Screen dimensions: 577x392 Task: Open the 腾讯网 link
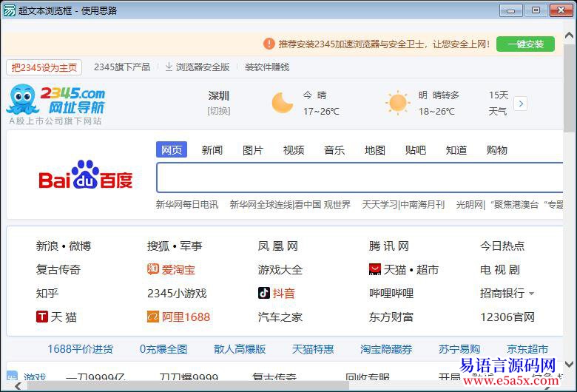click(389, 246)
